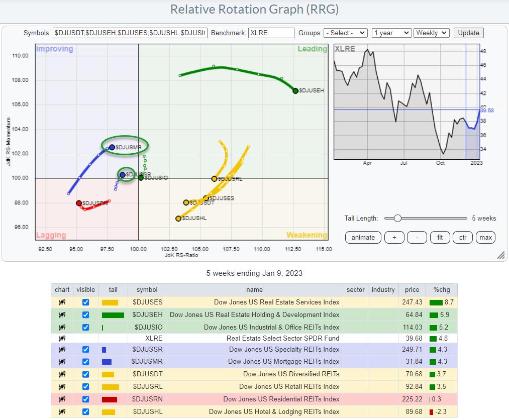Click the chart icon for $DJUSHL
509x420 pixels.
tap(62, 412)
